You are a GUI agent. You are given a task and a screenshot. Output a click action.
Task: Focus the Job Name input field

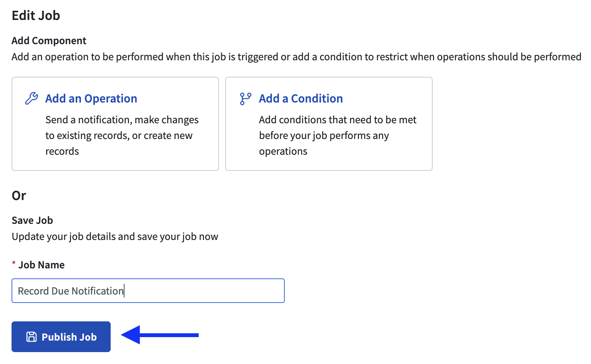point(148,291)
